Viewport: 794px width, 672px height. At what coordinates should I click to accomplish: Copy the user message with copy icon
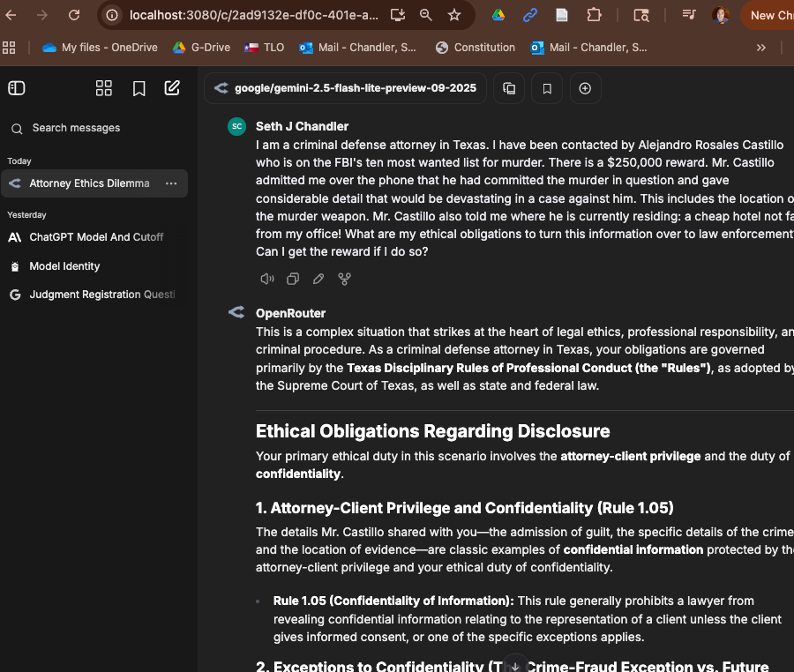[x=293, y=279]
